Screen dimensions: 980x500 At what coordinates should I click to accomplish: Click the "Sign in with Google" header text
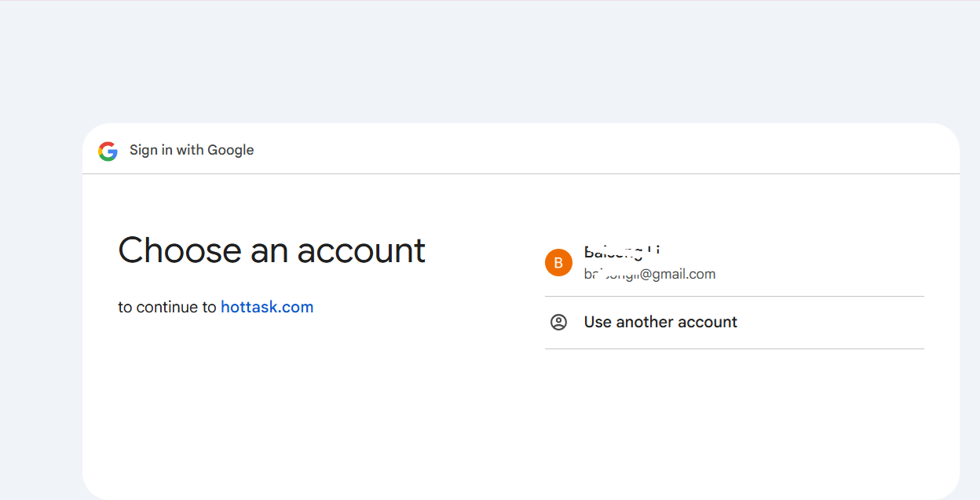[192, 150]
